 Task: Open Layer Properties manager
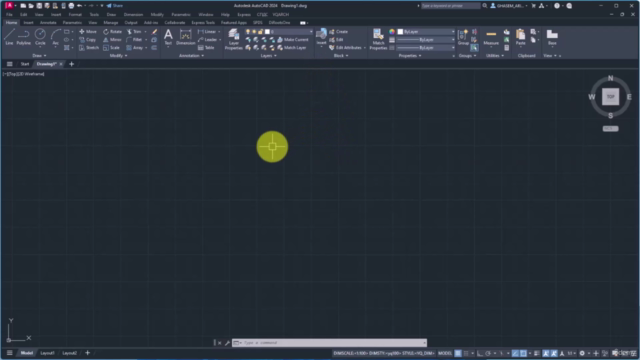233,39
